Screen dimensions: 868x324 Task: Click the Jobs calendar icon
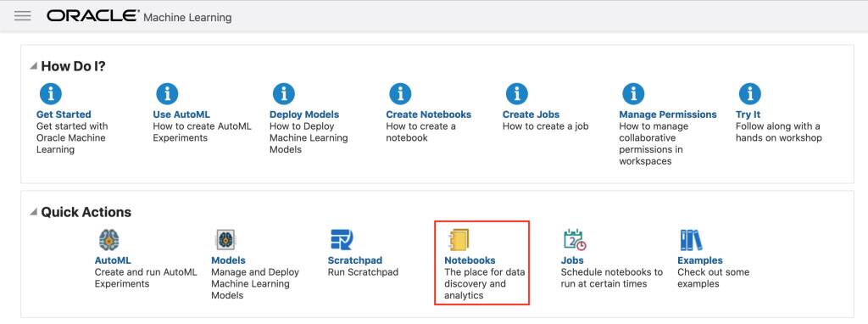[x=575, y=240]
